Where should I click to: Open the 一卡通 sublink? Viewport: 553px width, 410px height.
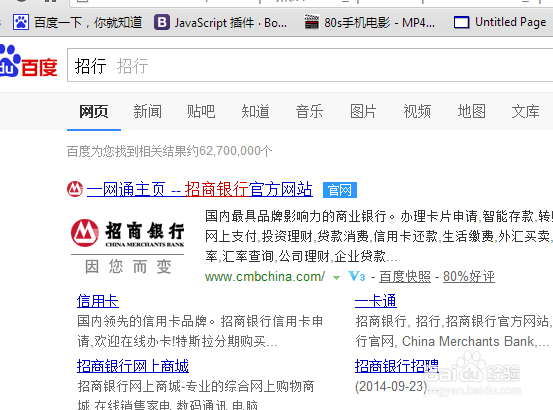point(376,301)
